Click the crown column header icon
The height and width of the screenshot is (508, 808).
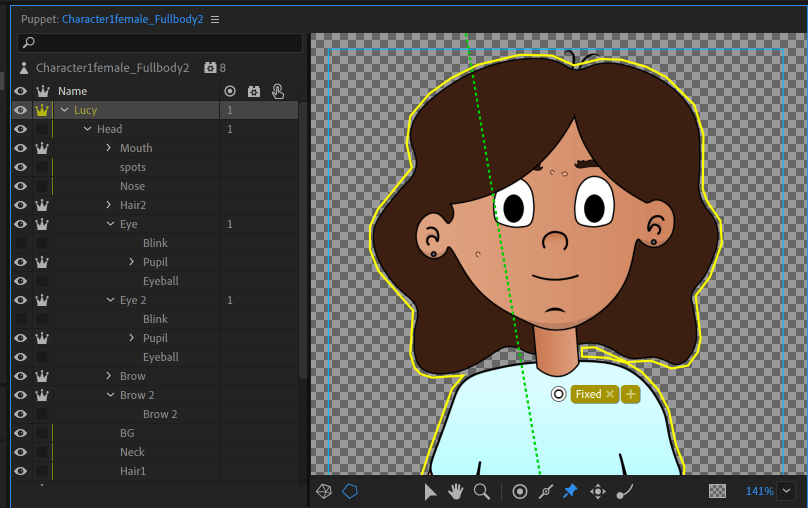click(42, 91)
